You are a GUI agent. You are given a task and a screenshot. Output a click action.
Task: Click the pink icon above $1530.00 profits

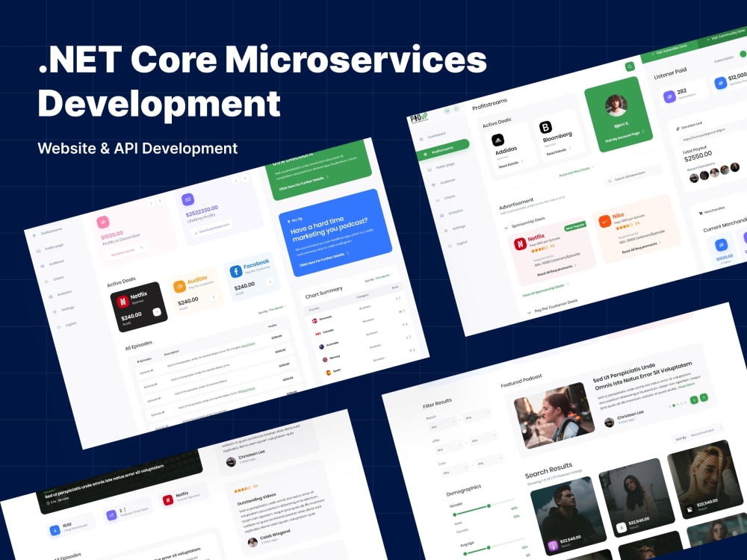103,222
